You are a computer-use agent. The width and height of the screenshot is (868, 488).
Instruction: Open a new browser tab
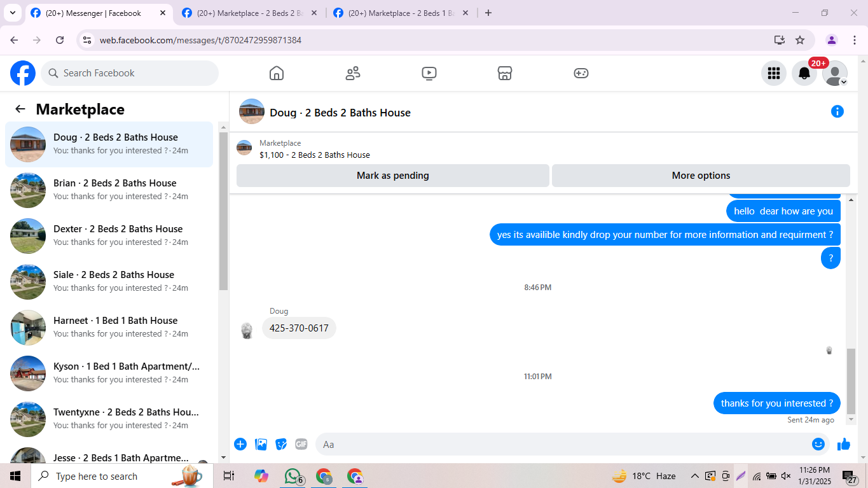point(488,13)
